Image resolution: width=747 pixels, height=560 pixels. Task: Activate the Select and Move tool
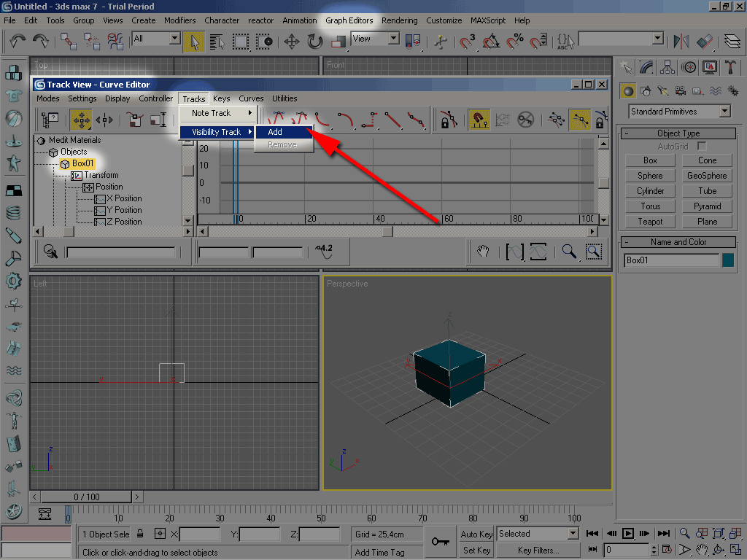point(291,42)
